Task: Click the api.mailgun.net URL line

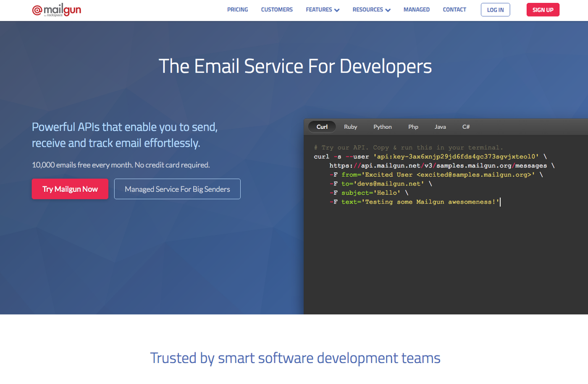Action: click(442, 166)
